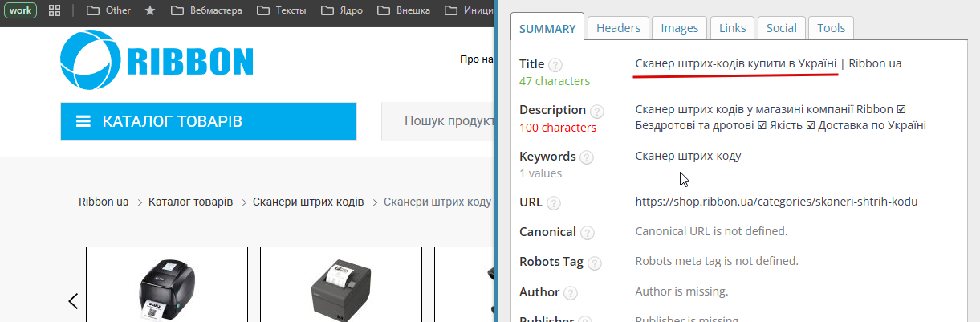Open the Вебмастера bookmarks folder
This screenshot has width=980, height=322.
point(205,10)
